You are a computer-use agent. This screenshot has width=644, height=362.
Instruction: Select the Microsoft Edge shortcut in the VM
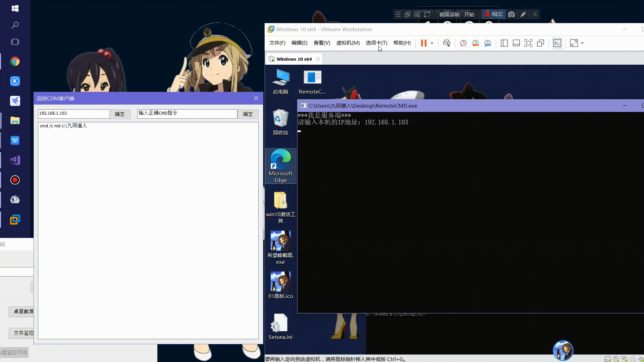pyautogui.click(x=280, y=166)
